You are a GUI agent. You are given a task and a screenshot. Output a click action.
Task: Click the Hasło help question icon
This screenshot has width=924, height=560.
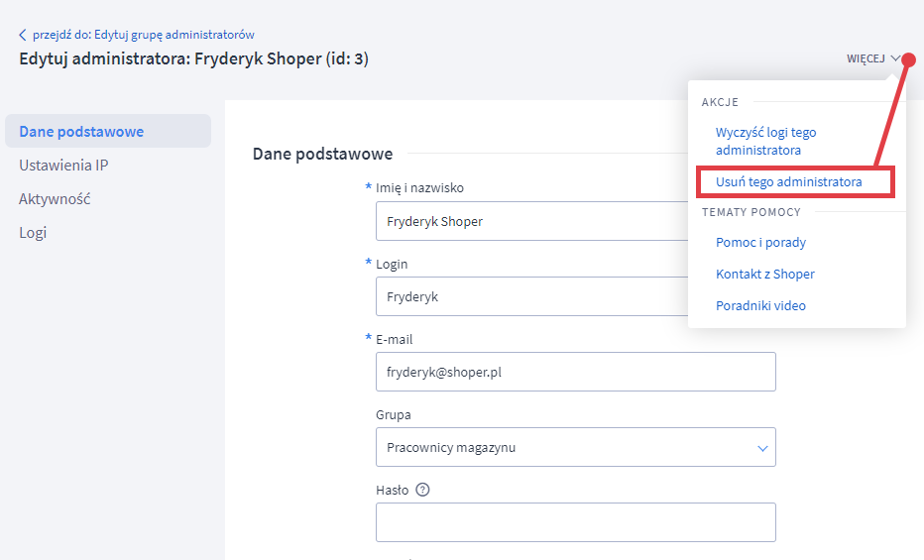click(x=422, y=490)
